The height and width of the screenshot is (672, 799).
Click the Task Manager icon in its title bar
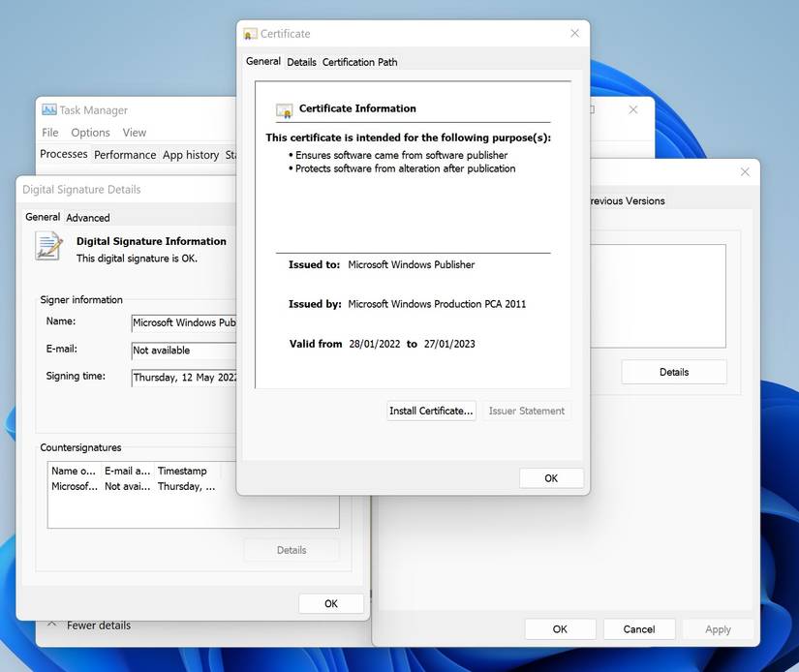point(46,109)
